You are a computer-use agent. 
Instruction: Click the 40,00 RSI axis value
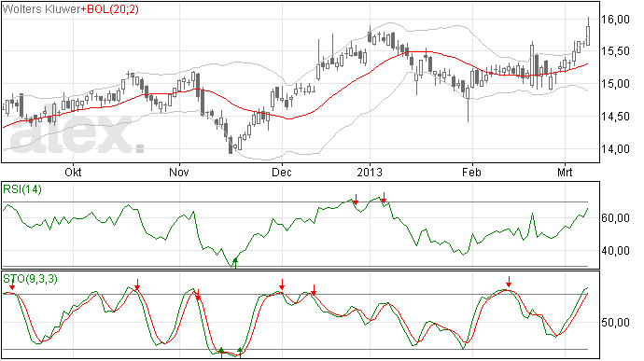pyautogui.click(x=615, y=251)
